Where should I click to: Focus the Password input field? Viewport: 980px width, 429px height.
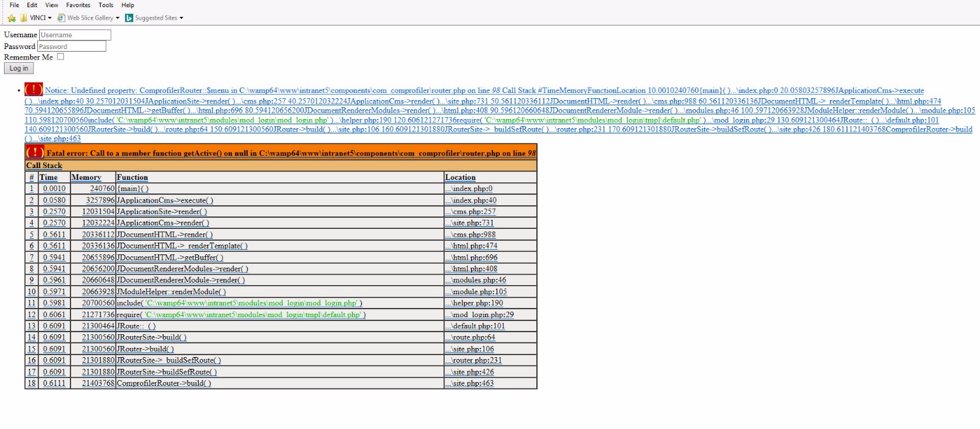click(x=72, y=46)
